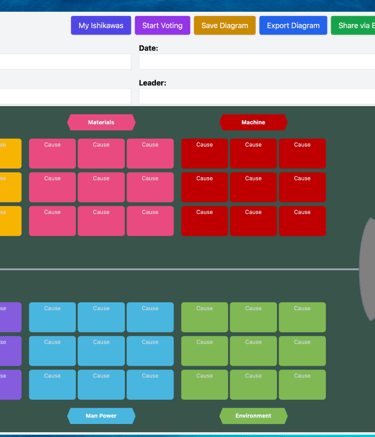Click bottom-left red Machine Cause box
375x437 pixels.
tap(204, 221)
